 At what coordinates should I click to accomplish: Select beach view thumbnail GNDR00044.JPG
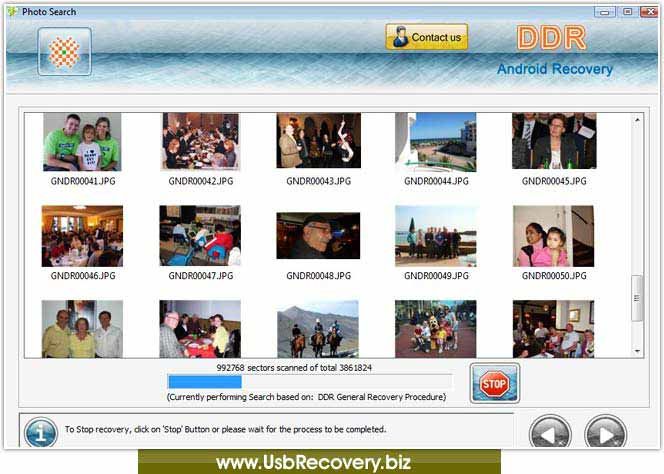(x=436, y=142)
